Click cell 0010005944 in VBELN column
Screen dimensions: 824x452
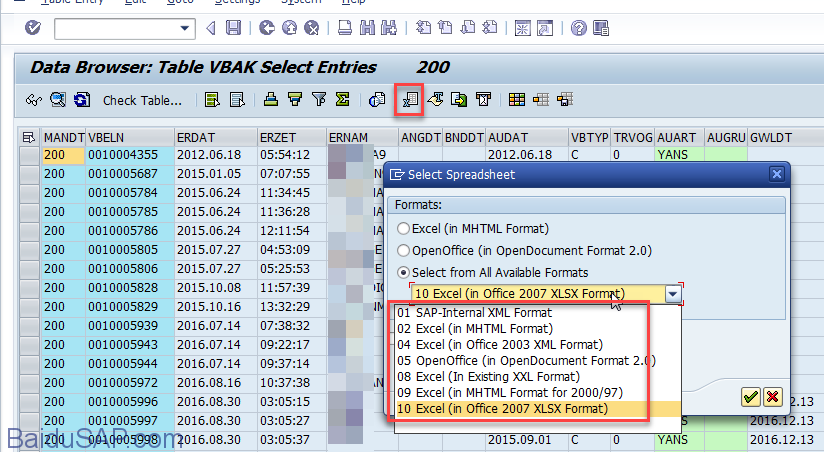coord(129,364)
